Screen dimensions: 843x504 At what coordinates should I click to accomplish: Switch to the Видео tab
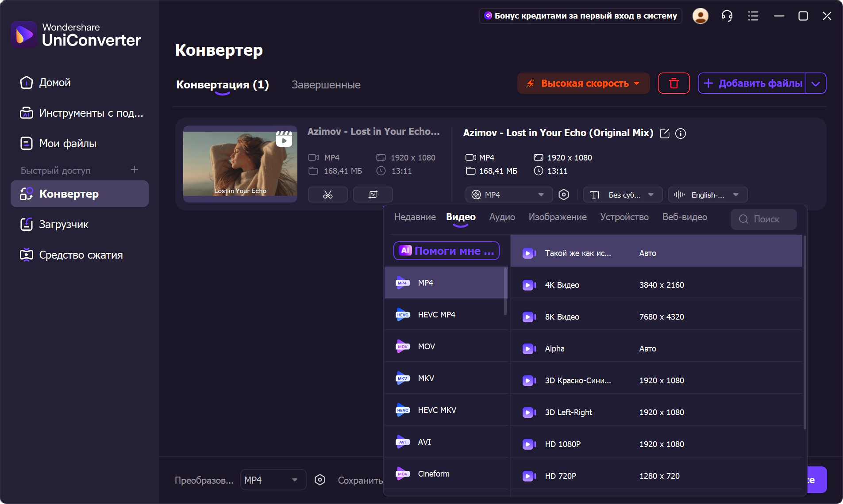(x=461, y=217)
